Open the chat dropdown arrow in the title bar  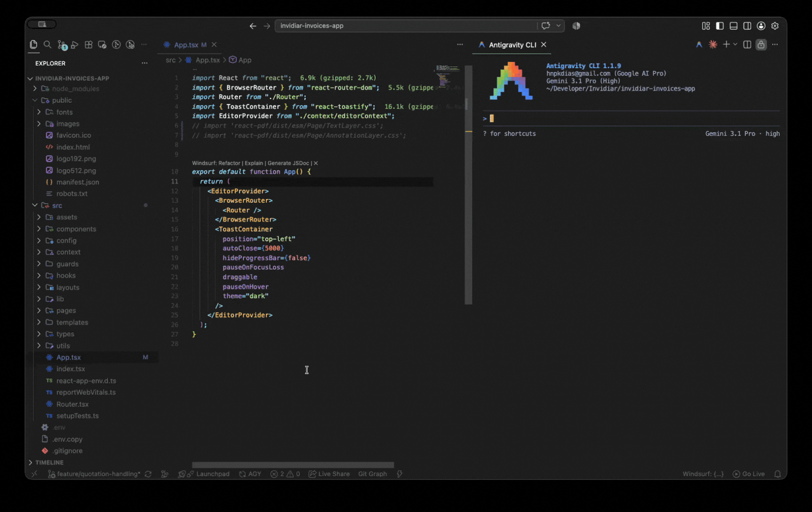point(558,26)
